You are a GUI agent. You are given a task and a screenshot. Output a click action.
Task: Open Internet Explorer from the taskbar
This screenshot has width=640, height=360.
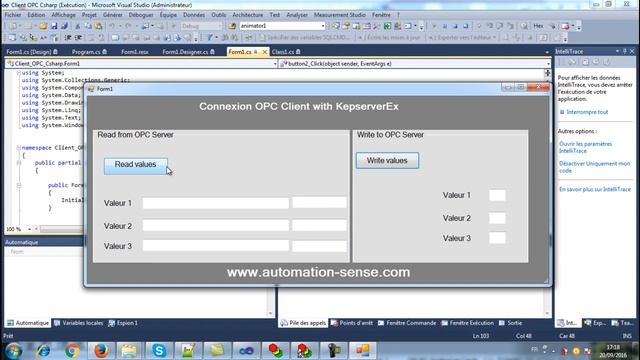[x=43, y=351]
